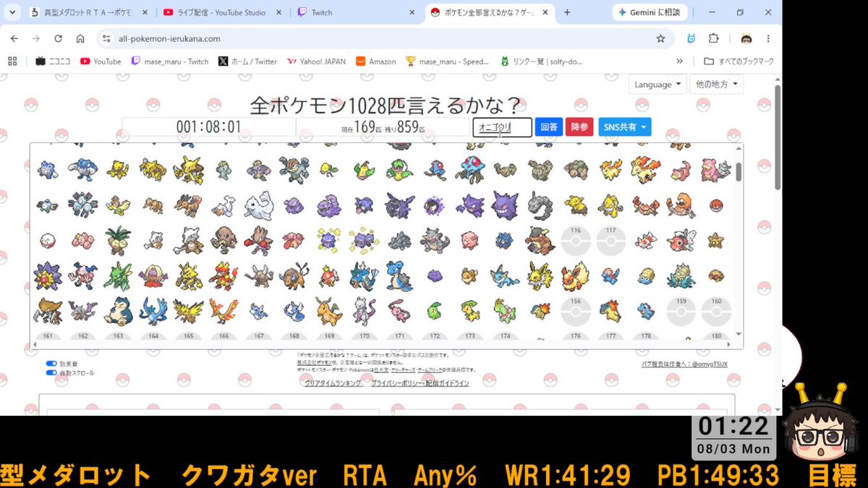Open the apps grid in the bookmarks bar
This screenshot has height=488, width=868.
click(x=12, y=61)
